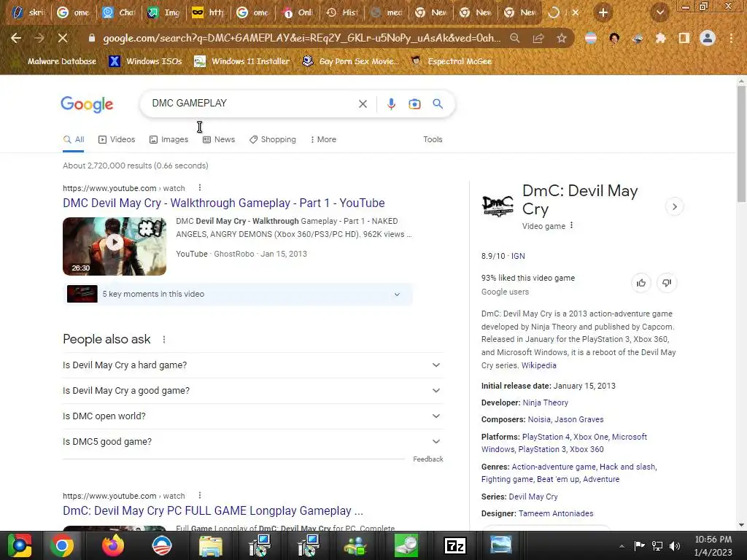Share this page via address bar icon
The height and width of the screenshot is (560, 747).
(x=538, y=38)
